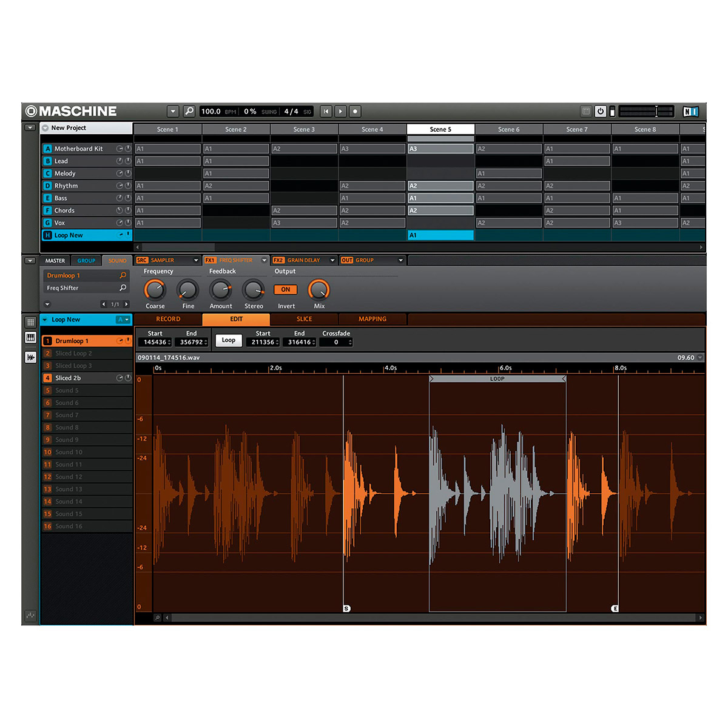
Task: Open the RECORD tab
Action: click(x=168, y=319)
